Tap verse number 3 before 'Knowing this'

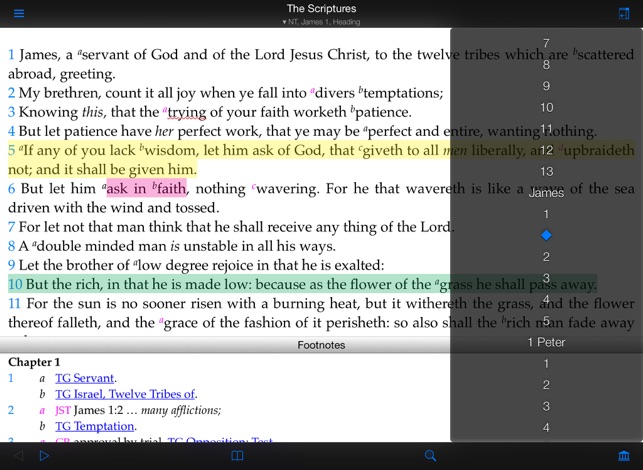(x=11, y=112)
